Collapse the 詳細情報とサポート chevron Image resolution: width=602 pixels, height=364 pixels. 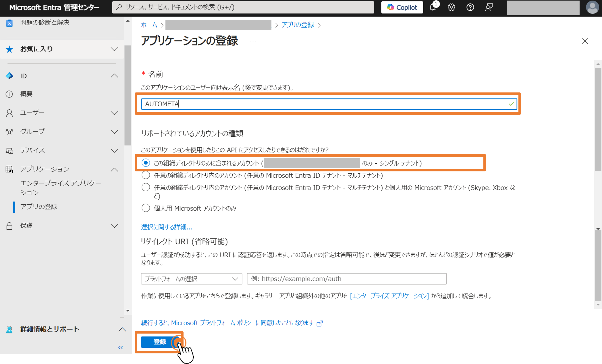[x=122, y=330]
